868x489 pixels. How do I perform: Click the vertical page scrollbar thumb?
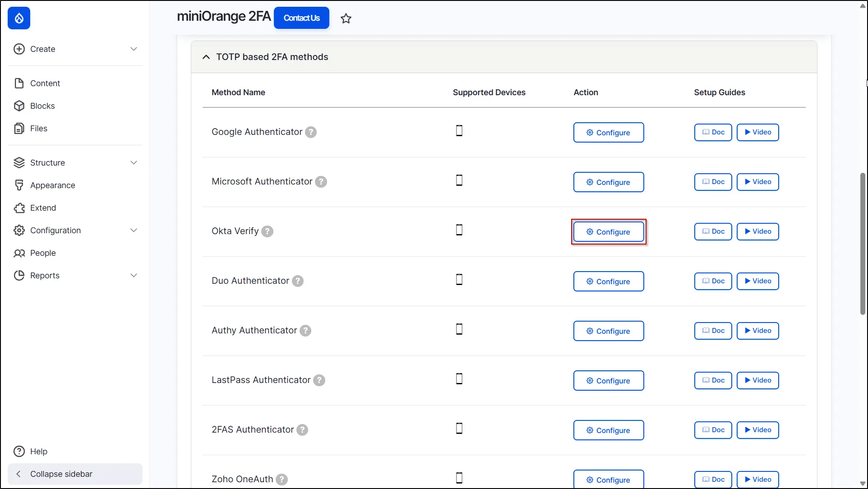(x=863, y=244)
